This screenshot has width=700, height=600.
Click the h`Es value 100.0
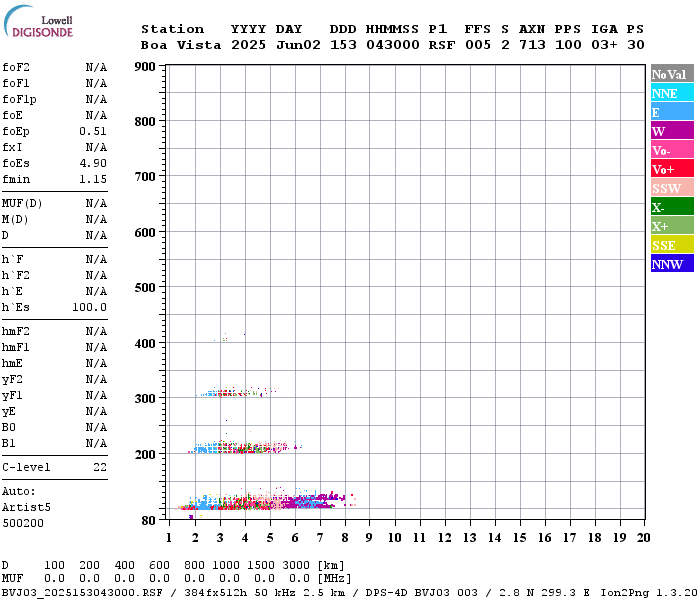pyautogui.click(x=89, y=308)
